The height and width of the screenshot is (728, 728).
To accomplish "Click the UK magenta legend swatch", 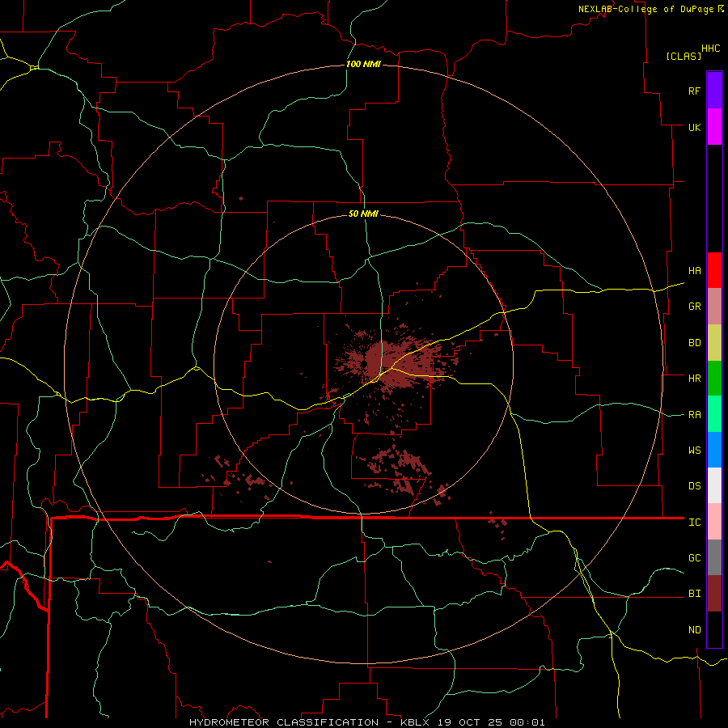I will coord(714,127).
